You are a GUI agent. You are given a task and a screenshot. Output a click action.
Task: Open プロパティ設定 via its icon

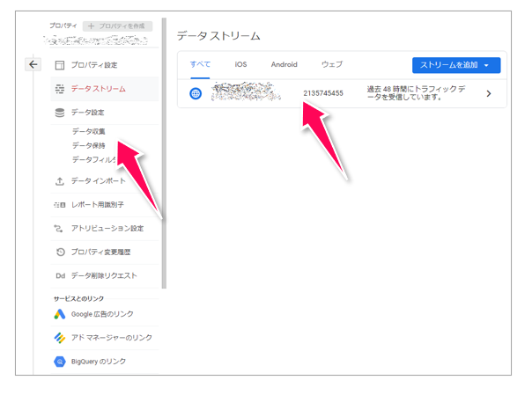tap(60, 65)
